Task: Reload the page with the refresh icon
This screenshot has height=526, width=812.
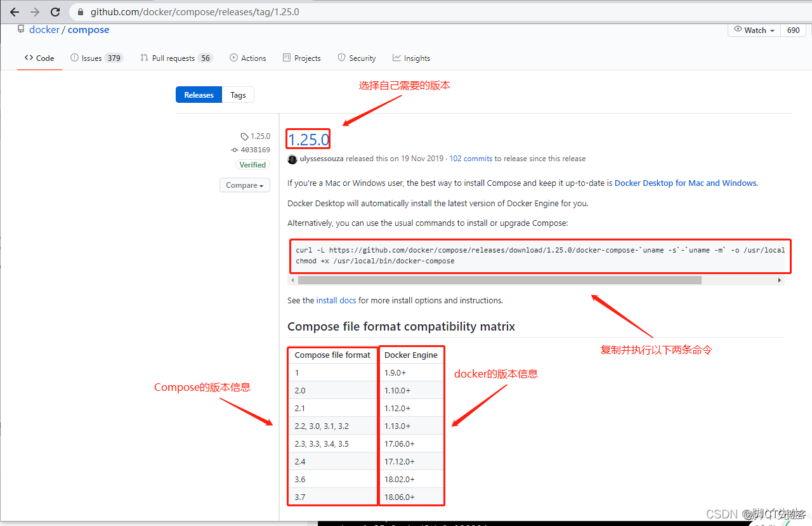Action: coord(55,12)
